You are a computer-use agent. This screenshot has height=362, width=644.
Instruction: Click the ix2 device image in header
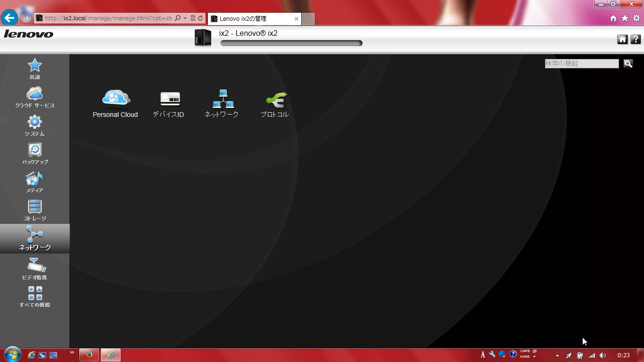click(203, 38)
